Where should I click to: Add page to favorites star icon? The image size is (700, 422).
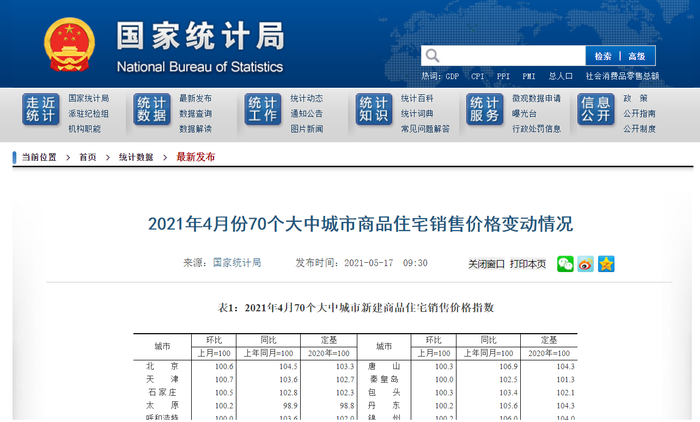pos(606,264)
